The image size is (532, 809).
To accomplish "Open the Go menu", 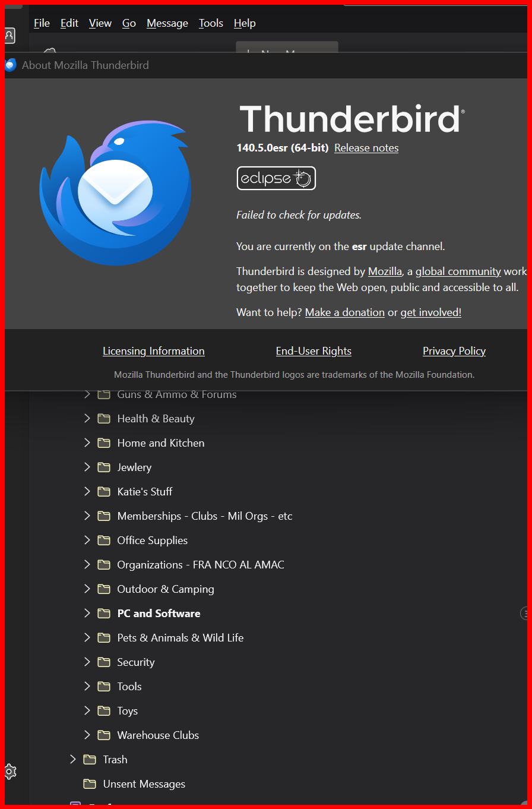I will point(129,23).
